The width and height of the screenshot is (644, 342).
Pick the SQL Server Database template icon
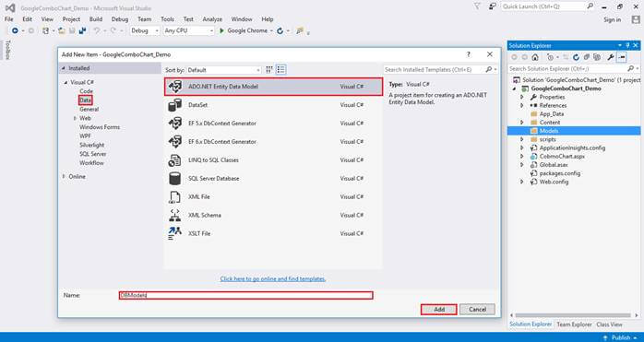(x=175, y=178)
